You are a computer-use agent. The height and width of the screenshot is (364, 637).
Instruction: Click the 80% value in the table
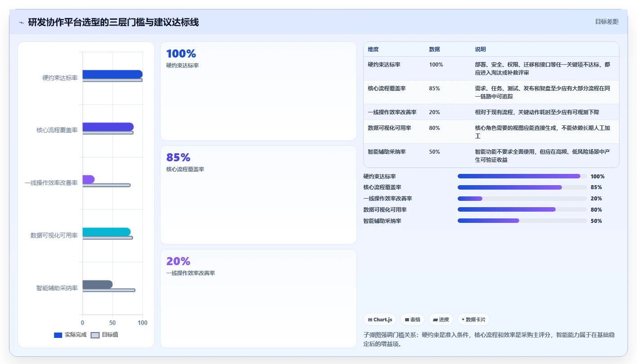pyautogui.click(x=435, y=128)
